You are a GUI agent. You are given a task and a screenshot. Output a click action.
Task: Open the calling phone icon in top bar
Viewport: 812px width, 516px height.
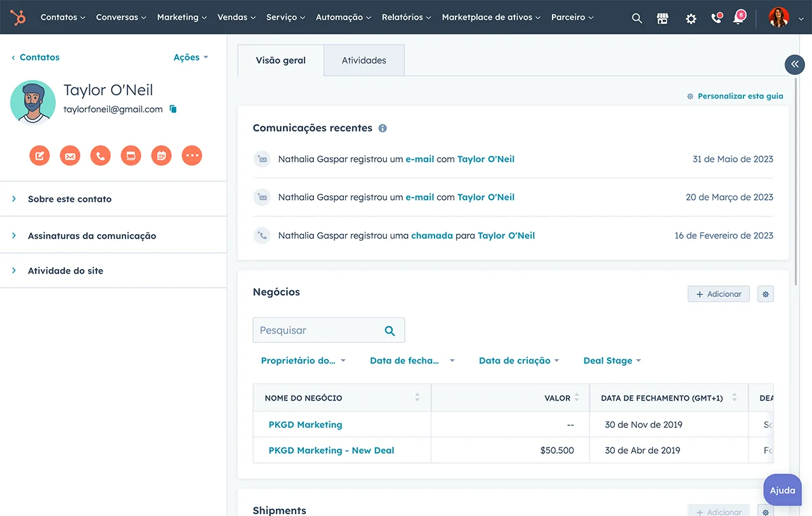click(x=716, y=18)
